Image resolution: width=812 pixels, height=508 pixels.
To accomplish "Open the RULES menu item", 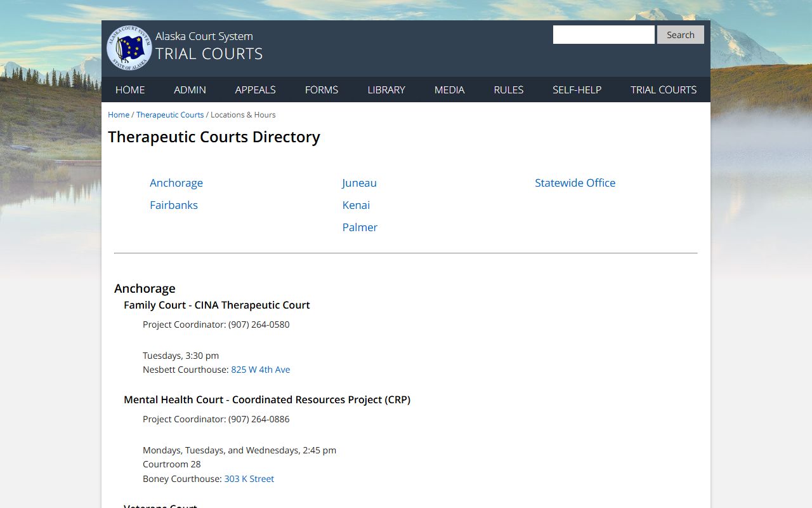I will point(509,90).
